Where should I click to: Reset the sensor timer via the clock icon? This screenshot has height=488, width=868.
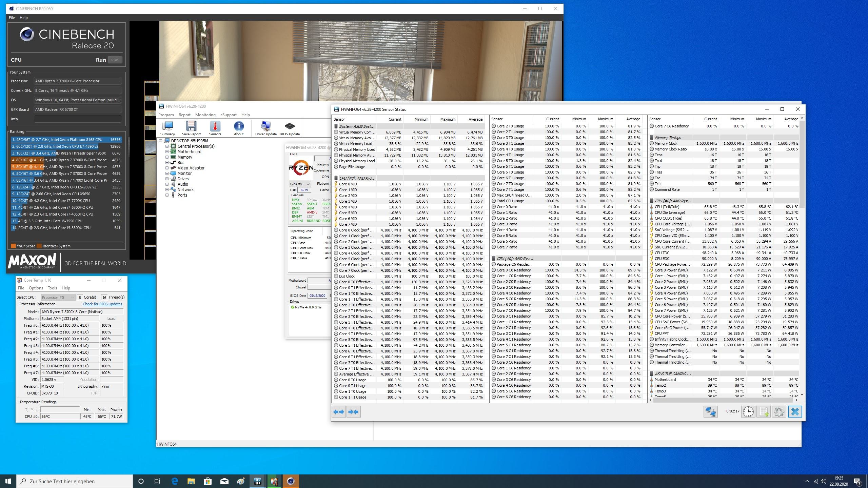click(748, 412)
